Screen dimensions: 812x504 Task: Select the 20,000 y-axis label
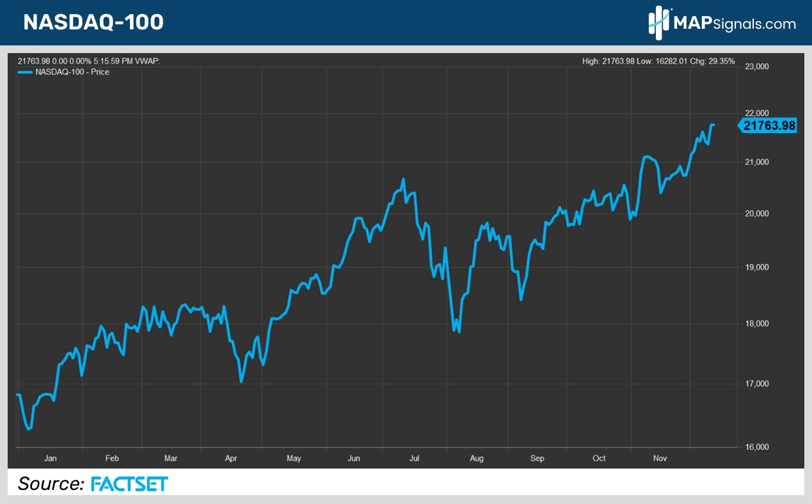(756, 214)
